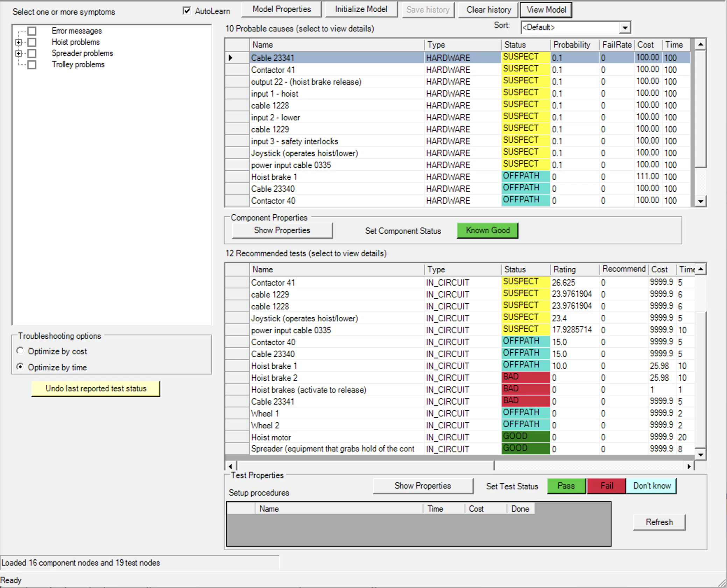This screenshot has width=727, height=588.
Task: Click left arrow of tests horizontal scrollbar
Action: click(230, 466)
